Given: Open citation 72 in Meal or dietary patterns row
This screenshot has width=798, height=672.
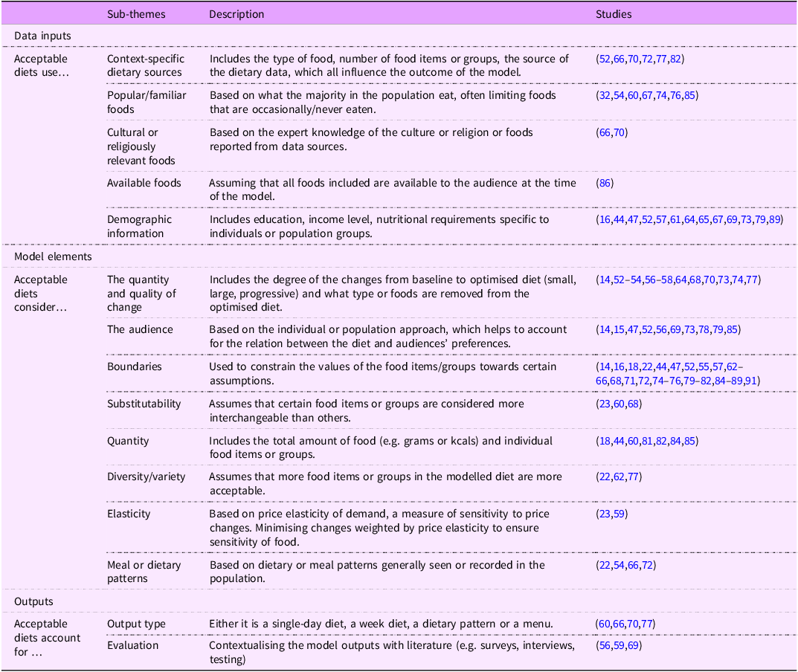Looking at the screenshot, I should tap(647, 565).
